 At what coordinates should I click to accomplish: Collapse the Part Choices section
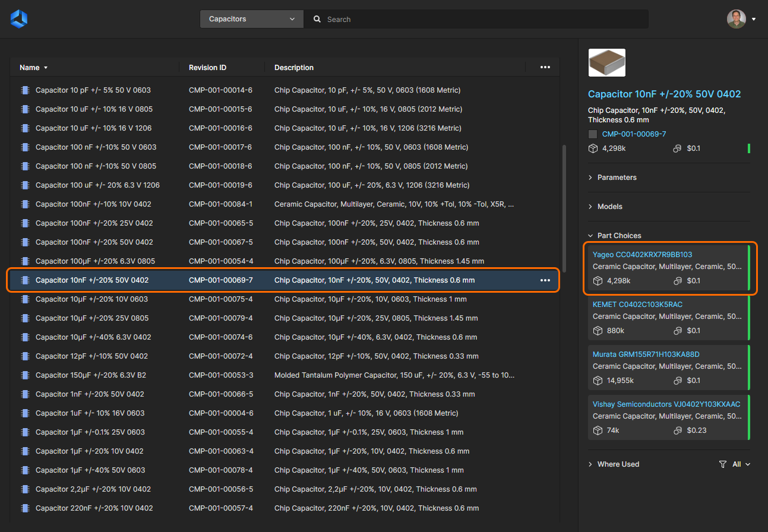point(619,236)
